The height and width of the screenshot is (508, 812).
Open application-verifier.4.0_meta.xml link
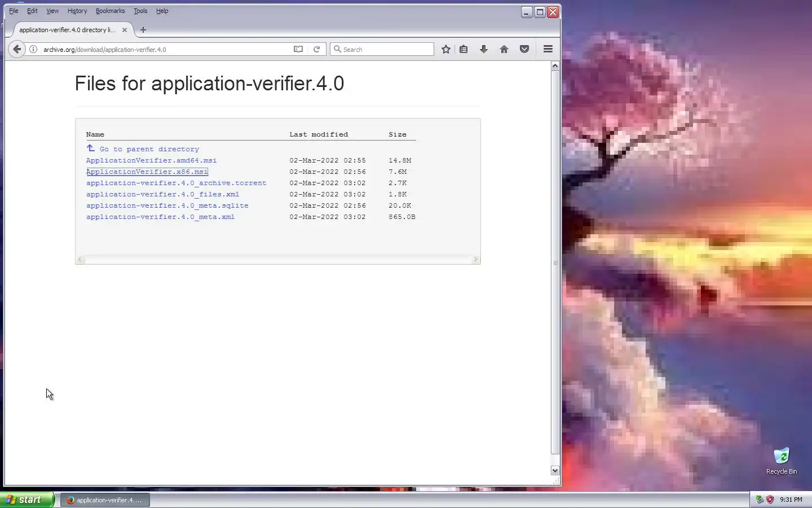pos(160,217)
